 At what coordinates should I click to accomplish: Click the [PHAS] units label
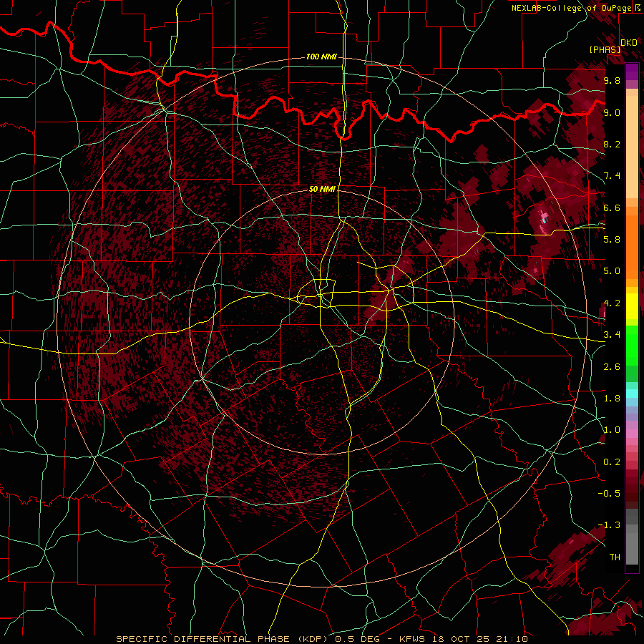(x=605, y=49)
